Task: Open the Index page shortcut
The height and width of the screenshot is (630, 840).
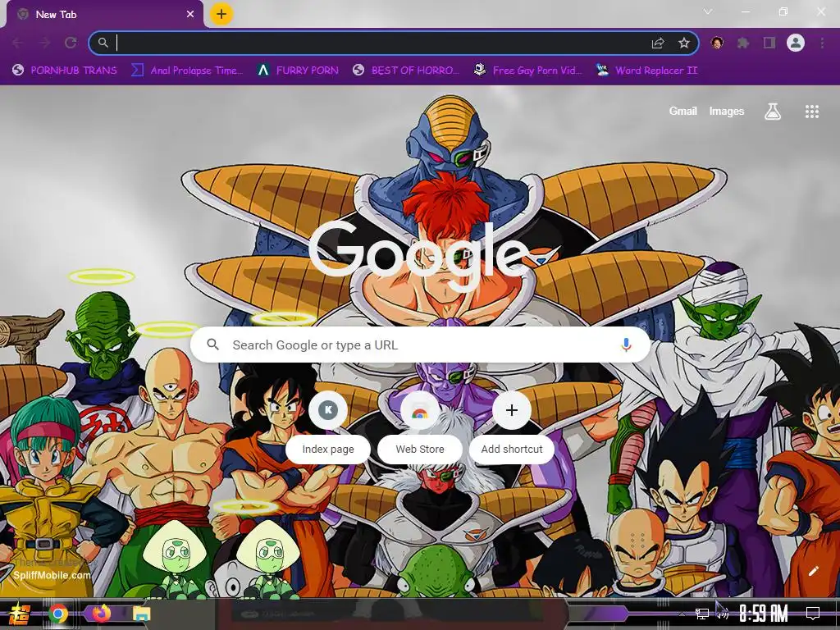Action: [x=328, y=427]
